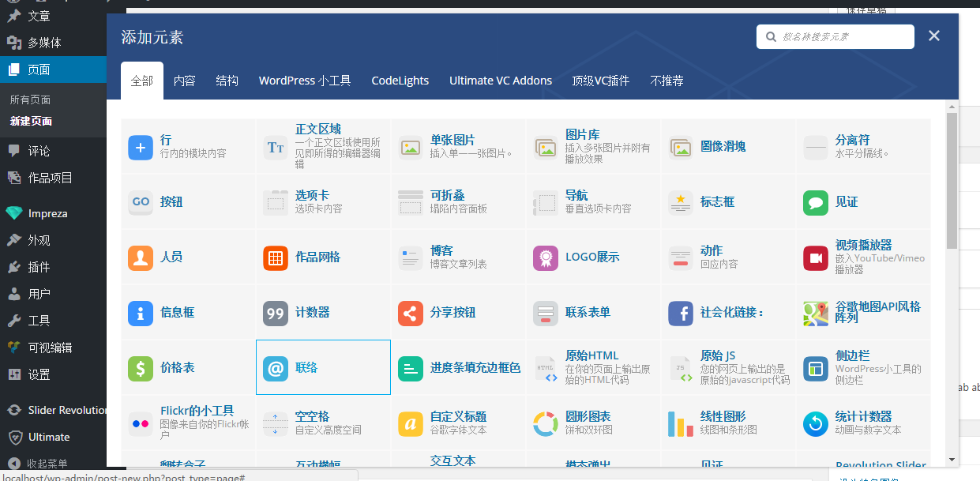Click the scroll down arrow of element list

coord(952,459)
